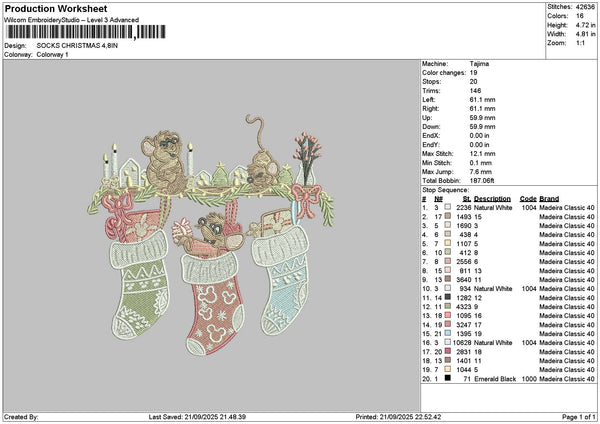The width and height of the screenshot is (600, 424).
Task: Select the stitch count 2556
Action: coord(464,262)
